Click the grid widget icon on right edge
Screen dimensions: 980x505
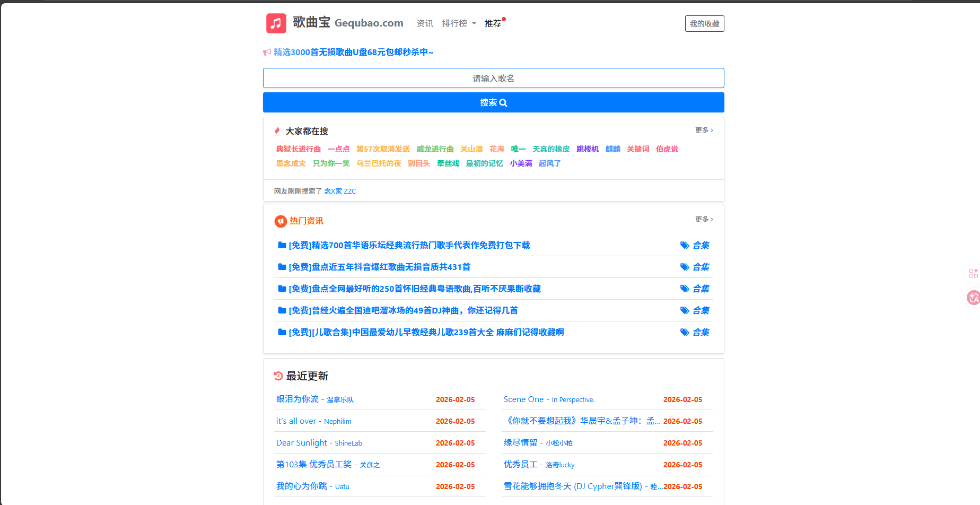(973, 273)
